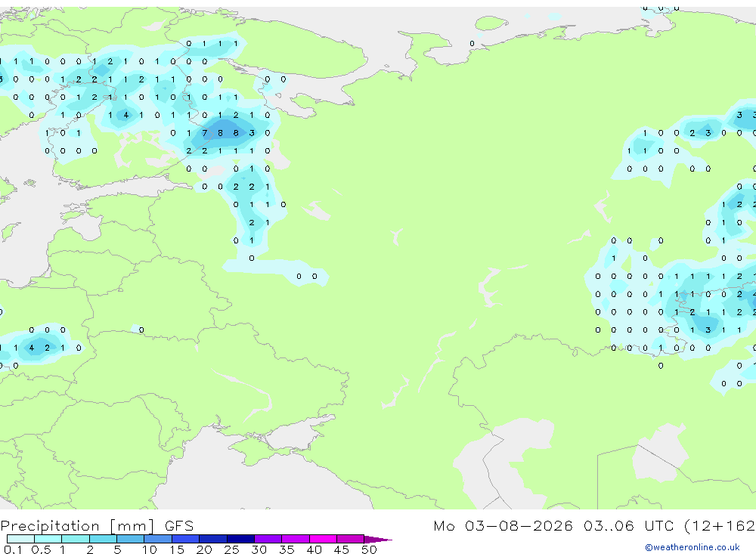Click the '0.5' legend scale label
The width and height of the screenshot is (756, 554).
point(41,549)
